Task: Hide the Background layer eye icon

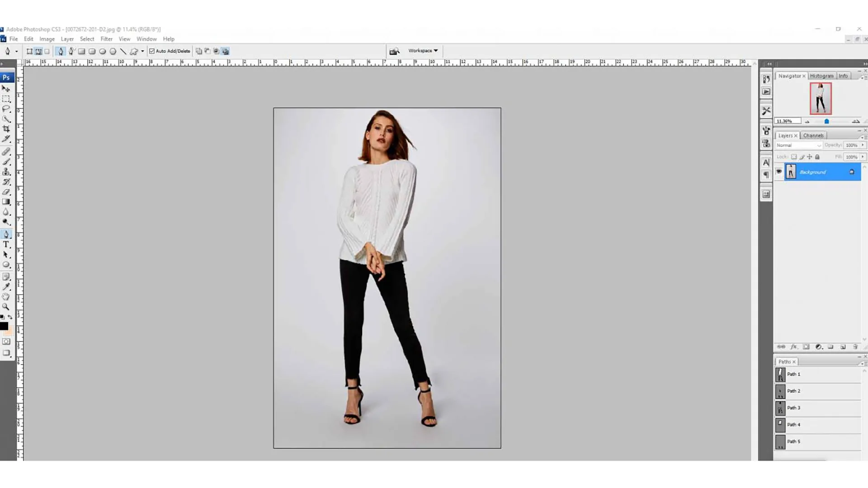Action: coord(778,172)
